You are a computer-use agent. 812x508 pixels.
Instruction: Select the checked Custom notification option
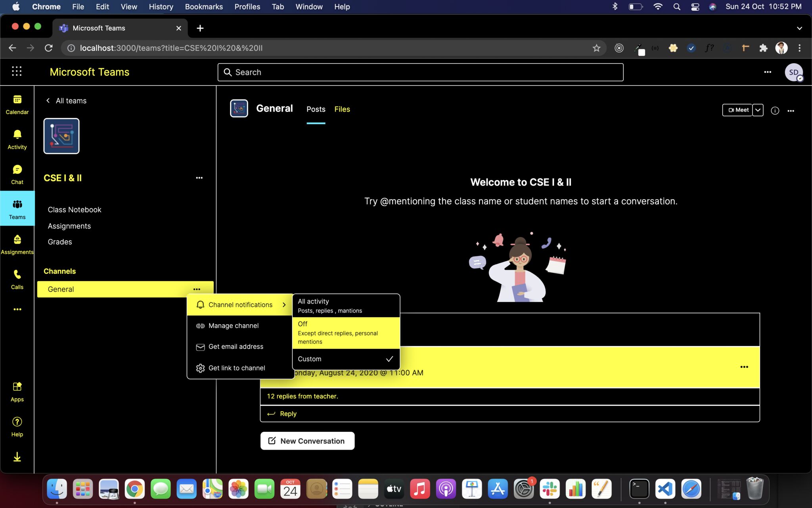tap(346, 359)
